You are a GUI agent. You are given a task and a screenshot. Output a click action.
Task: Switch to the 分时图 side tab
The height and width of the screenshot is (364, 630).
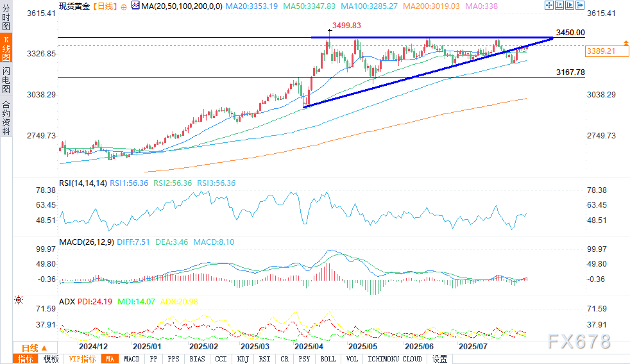[x=6, y=17]
